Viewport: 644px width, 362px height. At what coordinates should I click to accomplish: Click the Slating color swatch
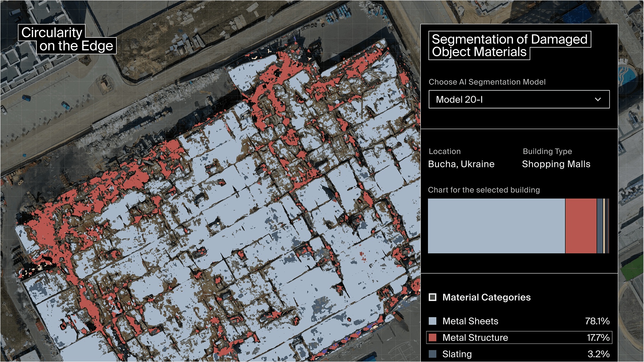pos(433,354)
